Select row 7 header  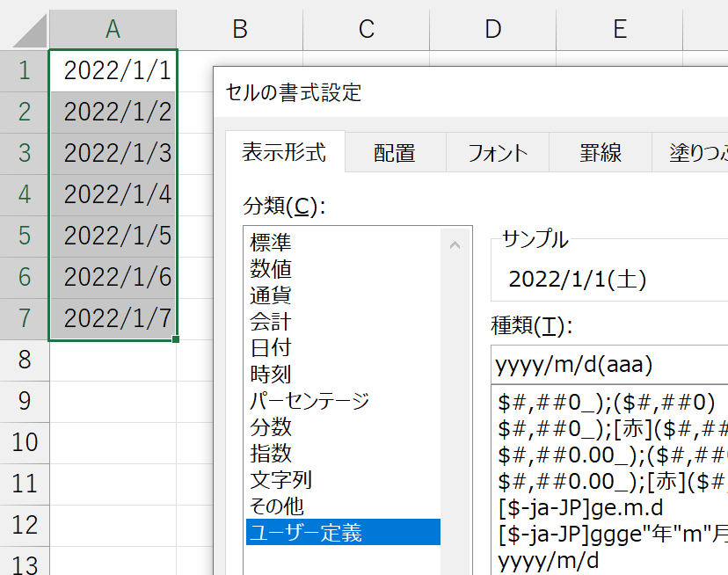[24, 318]
